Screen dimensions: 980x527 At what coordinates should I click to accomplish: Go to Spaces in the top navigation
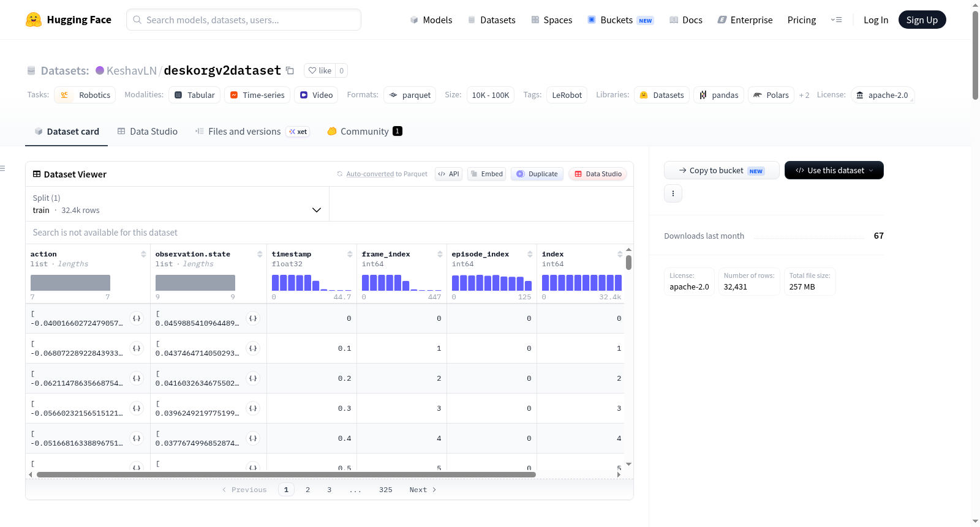point(551,20)
